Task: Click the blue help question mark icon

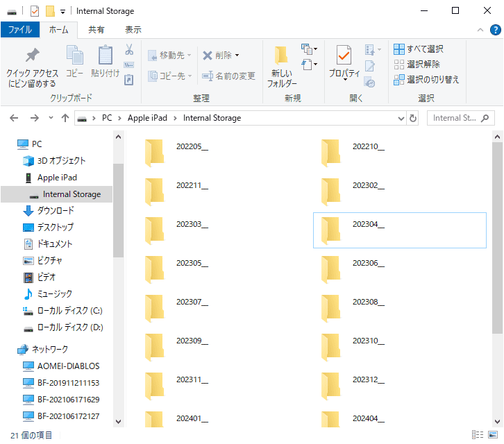Action: 495,30
